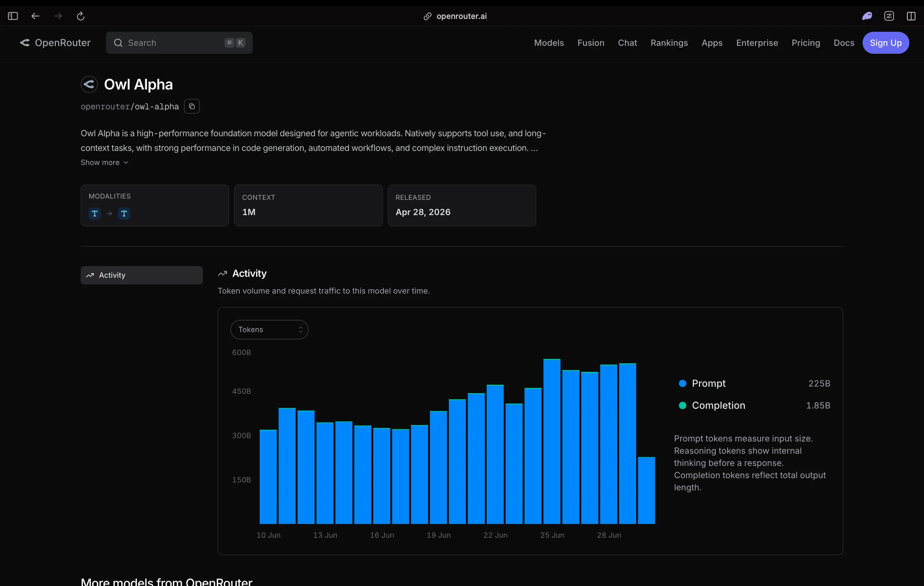Click the ⌘K shortcut badge in search
This screenshot has width=924, height=586.
[x=235, y=42]
